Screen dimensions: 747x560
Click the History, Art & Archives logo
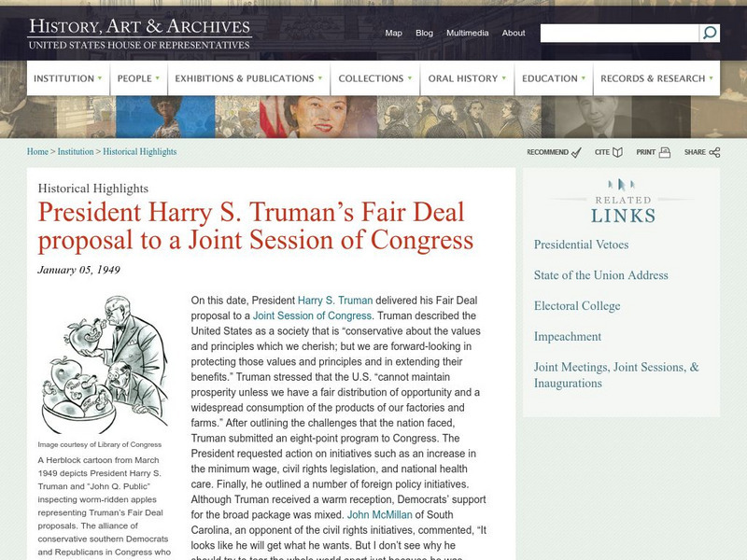pyautogui.click(x=139, y=34)
